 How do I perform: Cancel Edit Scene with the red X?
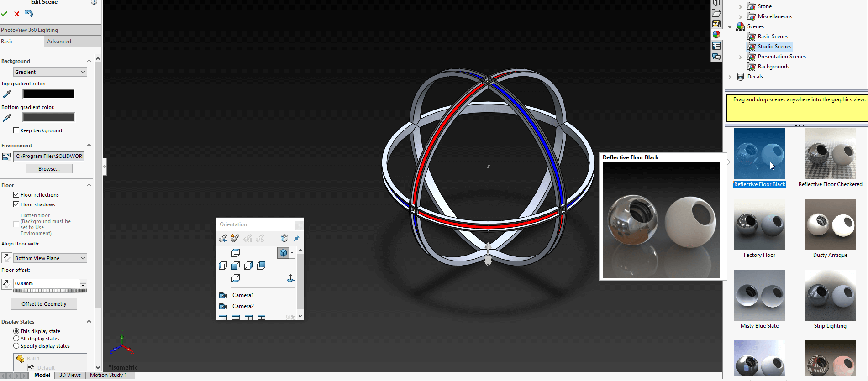coord(16,14)
